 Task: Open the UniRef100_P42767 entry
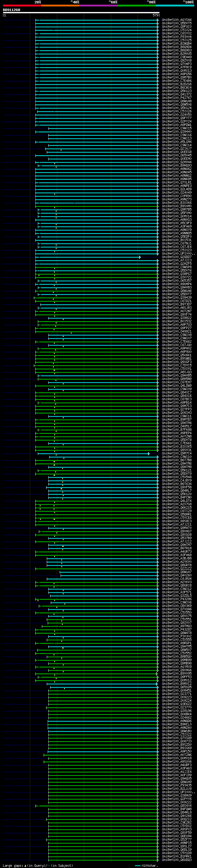[x=176, y=98]
